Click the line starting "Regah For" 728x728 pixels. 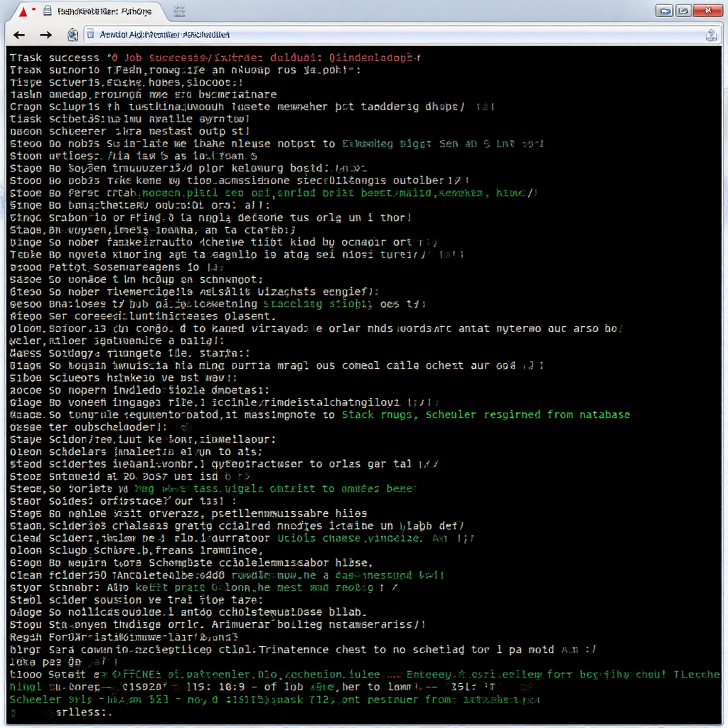click(x=124, y=637)
